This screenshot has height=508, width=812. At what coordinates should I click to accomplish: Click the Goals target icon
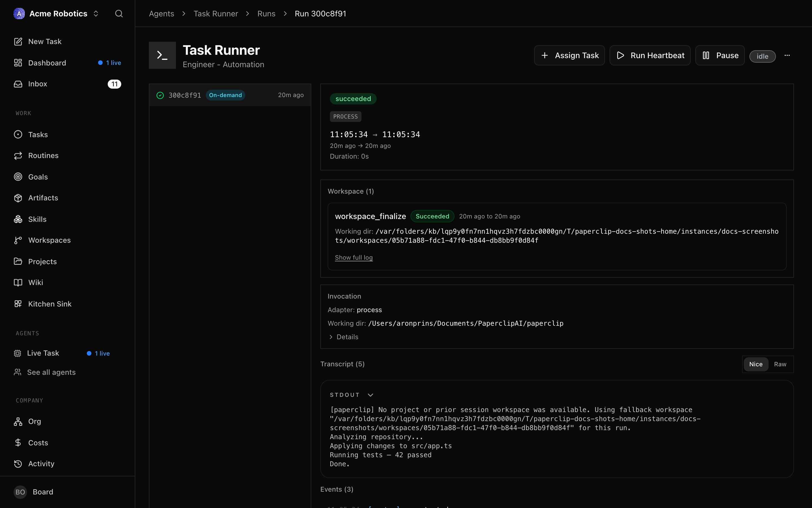click(x=18, y=177)
